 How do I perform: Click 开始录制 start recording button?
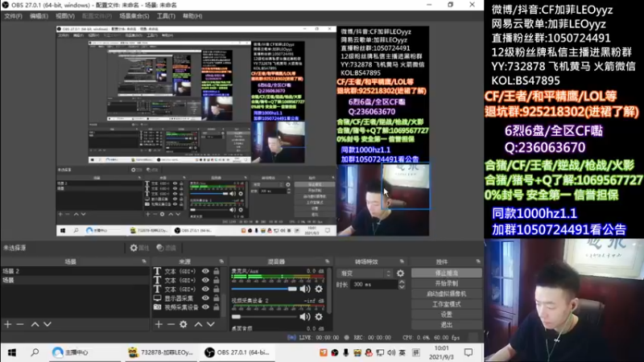[x=447, y=283]
